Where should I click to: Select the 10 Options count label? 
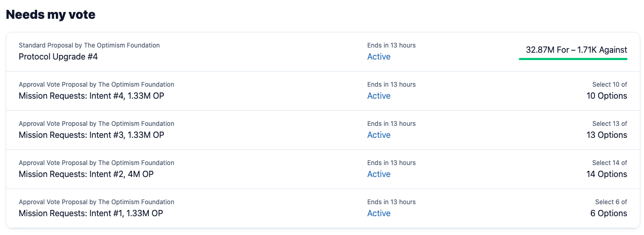coord(607,96)
